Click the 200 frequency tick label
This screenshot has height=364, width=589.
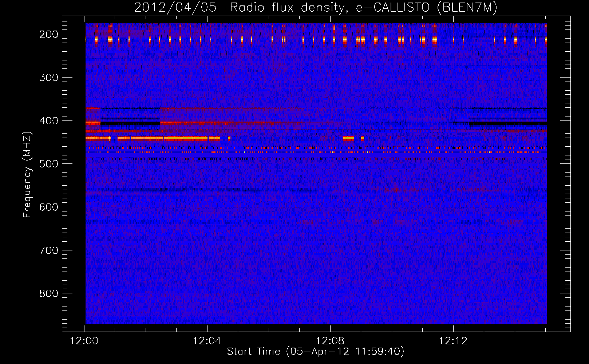pyautogui.click(x=49, y=34)
